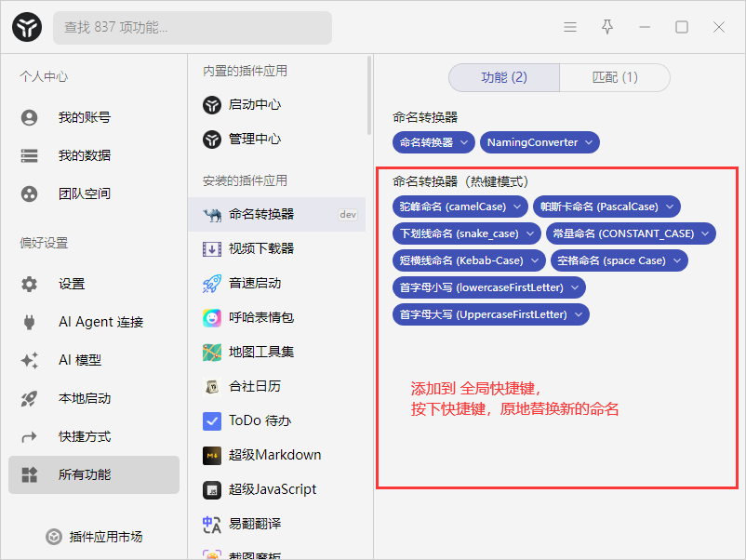746x560 pixels.
Task: Click the 快捷方式 arrow icon
Action: (29, 436)
